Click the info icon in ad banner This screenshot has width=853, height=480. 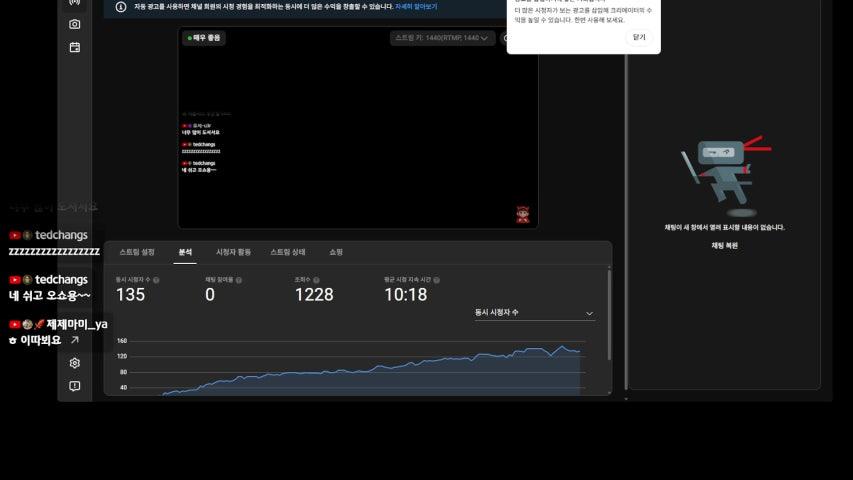pyautogui.click(x=121, y=7)
